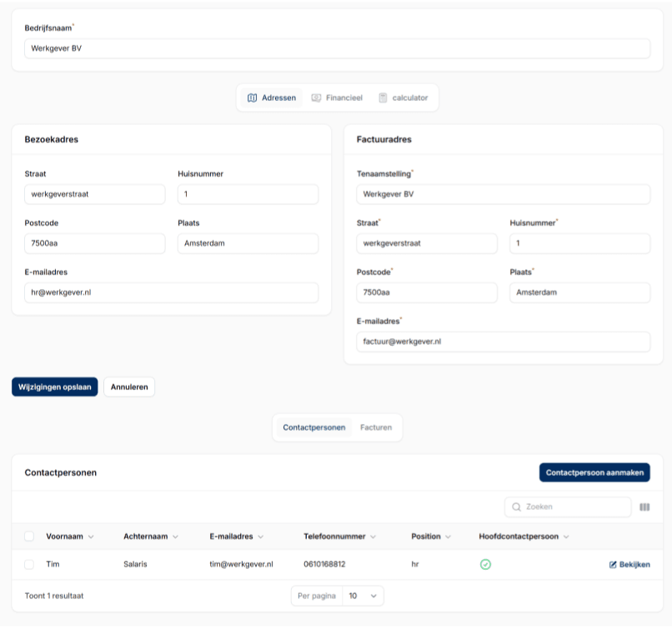The width and height of the screenshot is (672, 629).
Task: Switch to the Financieel tab
Action: pyautogui.click(x=337, y=98)
